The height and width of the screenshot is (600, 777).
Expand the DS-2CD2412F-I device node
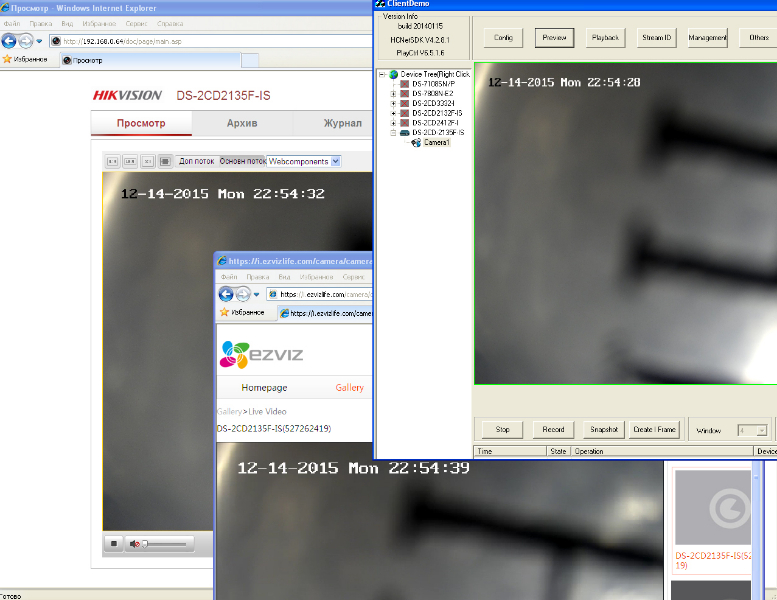[x=393, y=123]
